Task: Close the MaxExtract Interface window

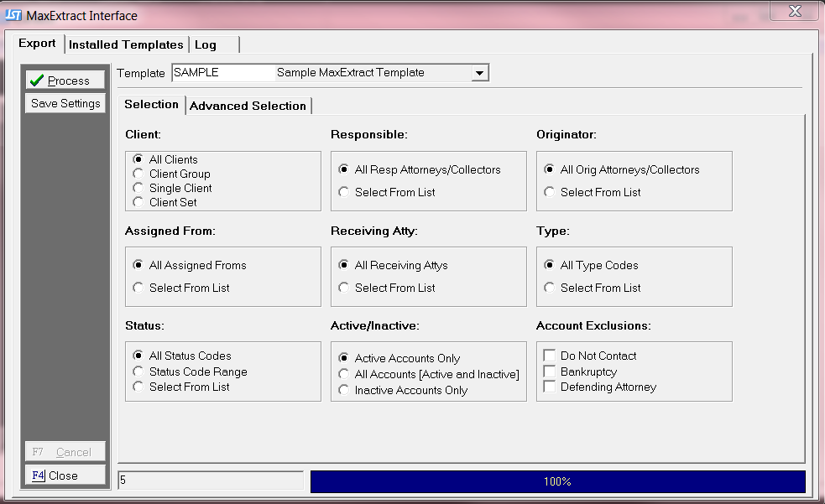Action: [794, 11]
